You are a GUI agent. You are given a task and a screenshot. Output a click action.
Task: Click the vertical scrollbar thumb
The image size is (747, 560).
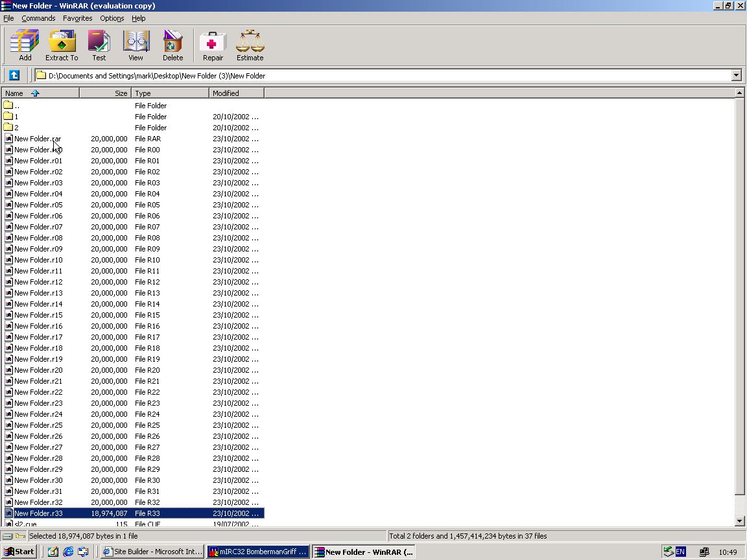[x=739, y=296]
